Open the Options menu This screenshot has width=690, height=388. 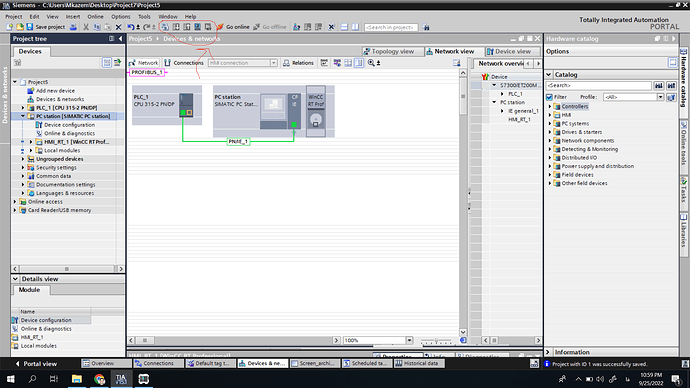click(x=121, y=16)
